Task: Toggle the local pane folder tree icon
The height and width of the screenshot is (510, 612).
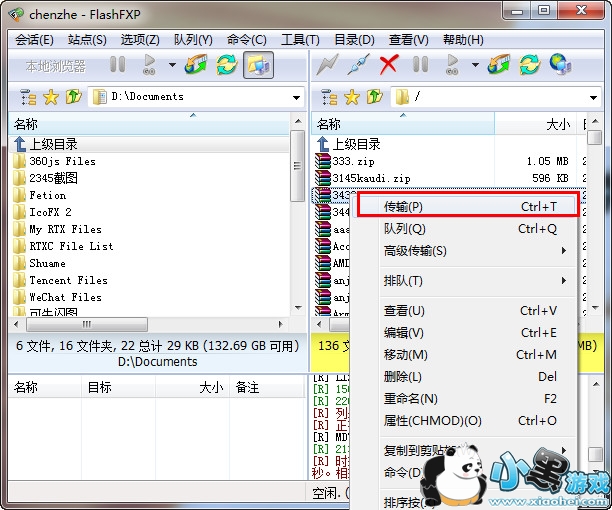Action: pyautogui.click(x=28, y=97)
